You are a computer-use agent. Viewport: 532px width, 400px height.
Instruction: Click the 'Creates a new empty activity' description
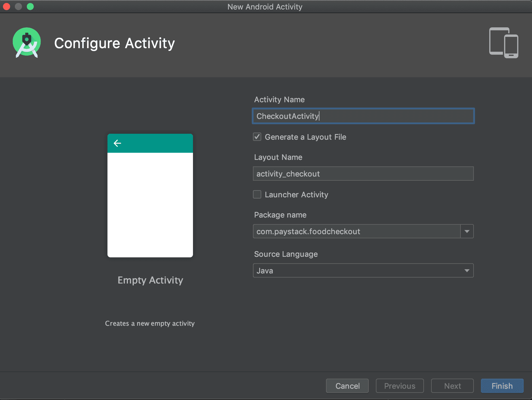[150, 323]
